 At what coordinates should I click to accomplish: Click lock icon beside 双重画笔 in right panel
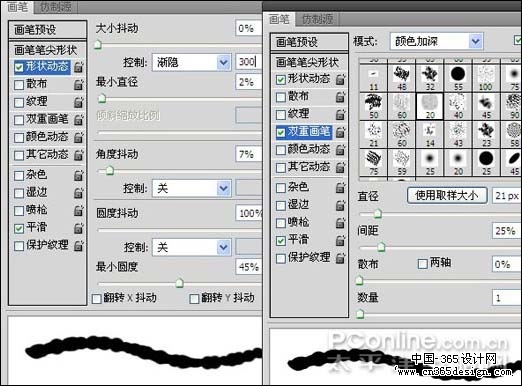tap(340, 132)
